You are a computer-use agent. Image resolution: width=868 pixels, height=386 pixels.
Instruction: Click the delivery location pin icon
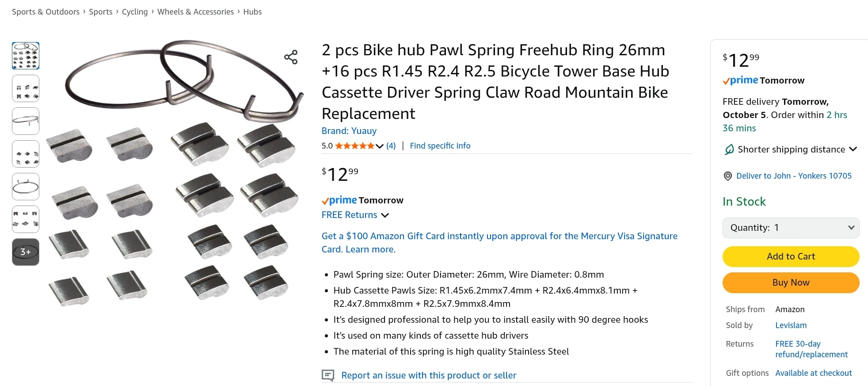pos(727,176)
